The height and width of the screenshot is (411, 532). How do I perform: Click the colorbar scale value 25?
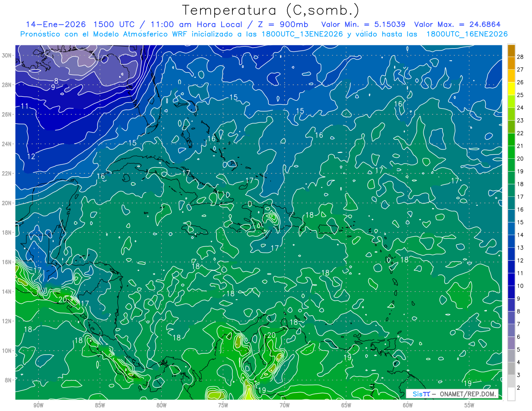click(520, 95)
